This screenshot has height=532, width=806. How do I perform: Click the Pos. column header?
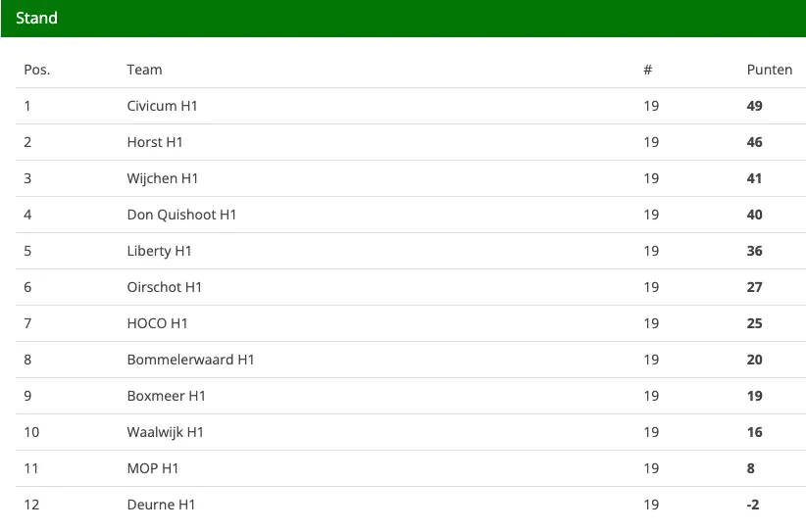(36, 70)
